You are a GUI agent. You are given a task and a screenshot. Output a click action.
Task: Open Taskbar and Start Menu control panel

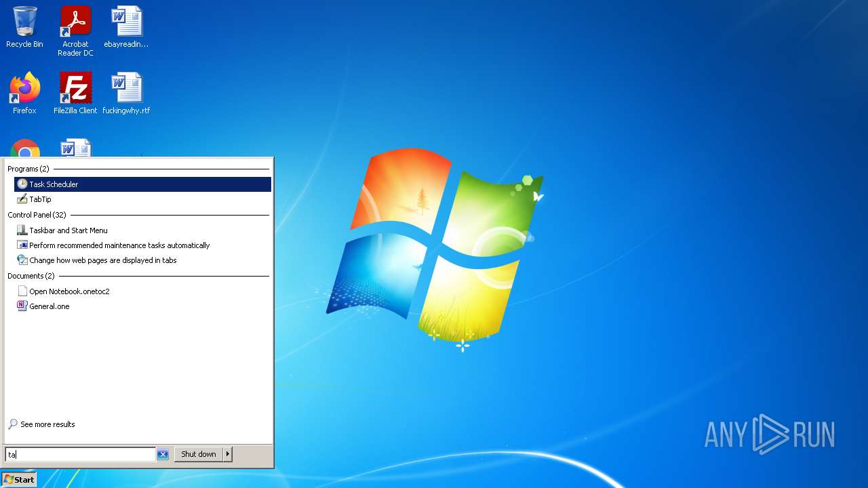point(142,230)
